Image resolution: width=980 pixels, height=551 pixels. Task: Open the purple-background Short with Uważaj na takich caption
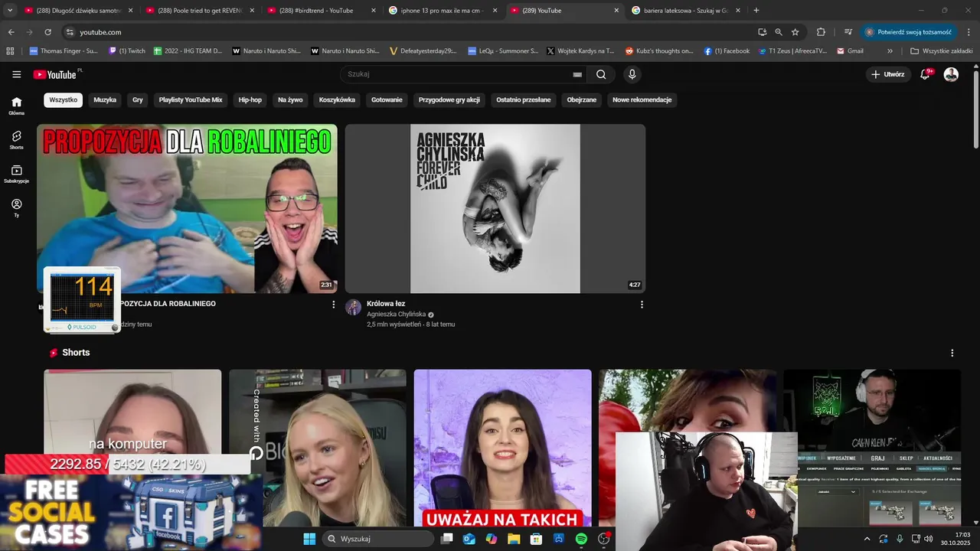(x=503, y=448)
